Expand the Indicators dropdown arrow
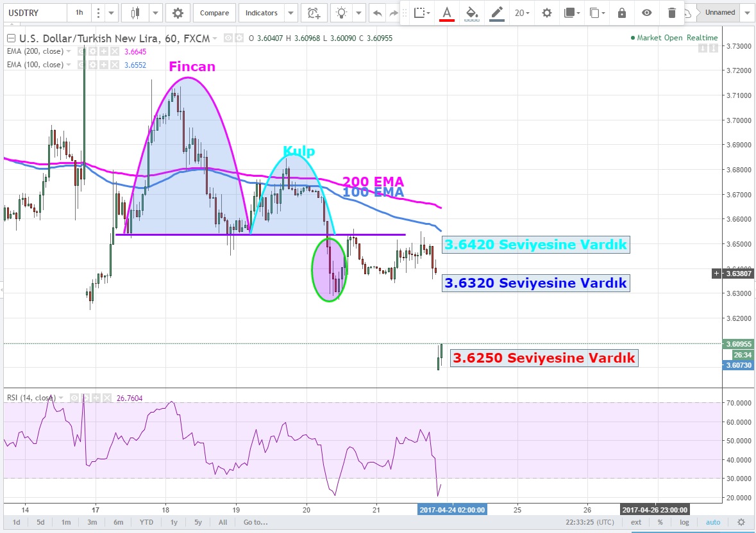The image size is (756, 533). tap(290, 13)
